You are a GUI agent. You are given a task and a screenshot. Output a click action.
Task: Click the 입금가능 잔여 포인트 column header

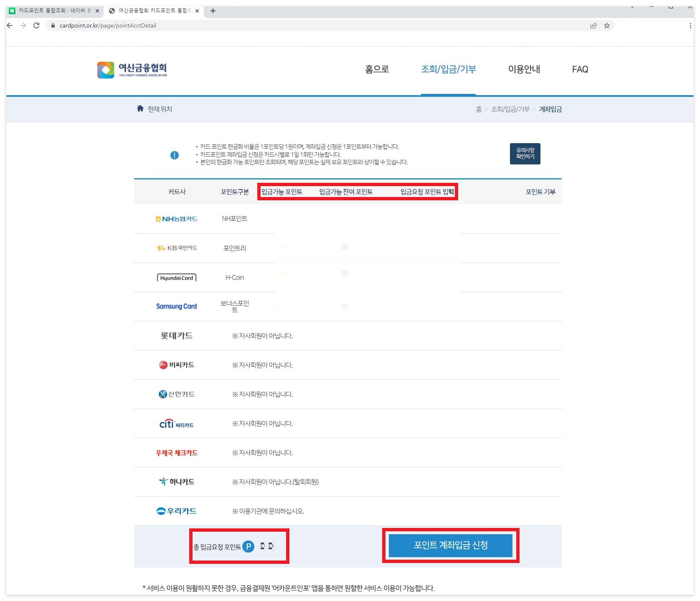pos(346,192)
